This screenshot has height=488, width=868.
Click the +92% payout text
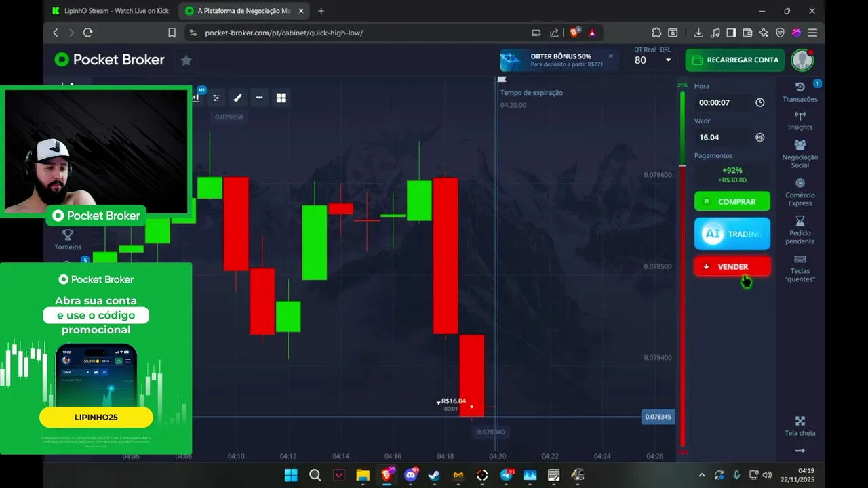(x=732, y=171)
